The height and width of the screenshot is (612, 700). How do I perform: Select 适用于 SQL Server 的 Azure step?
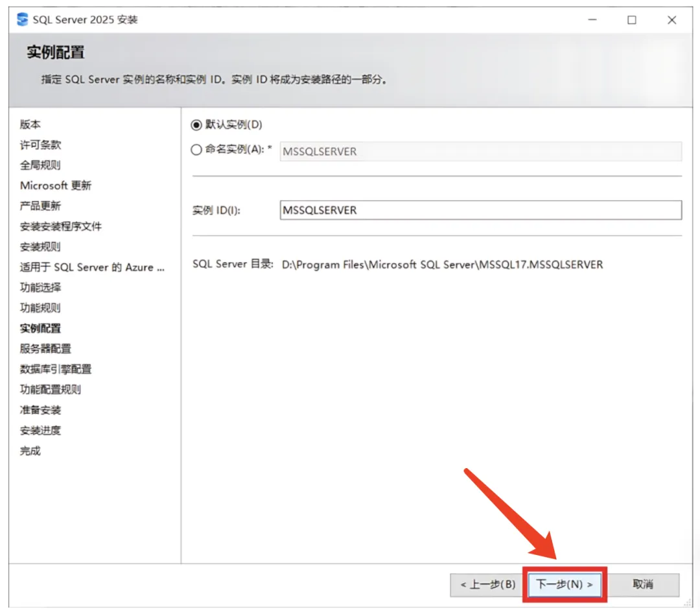tap(93, 267)
